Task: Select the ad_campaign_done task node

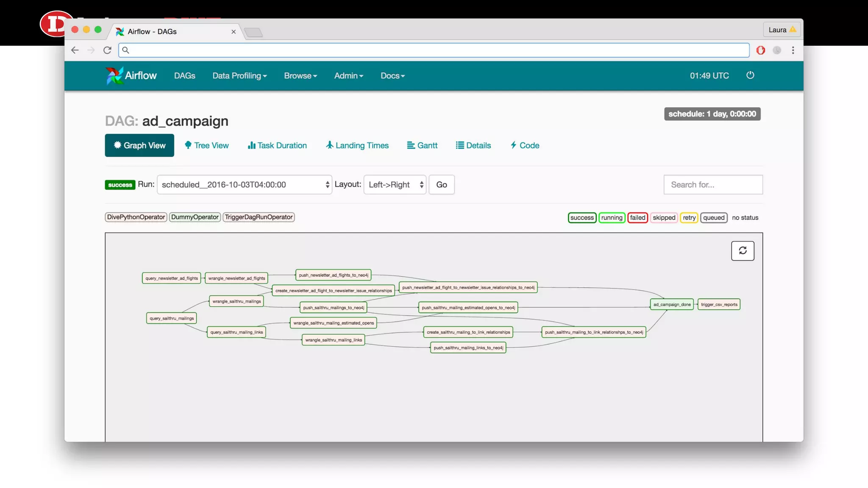Action: [671, 305]
